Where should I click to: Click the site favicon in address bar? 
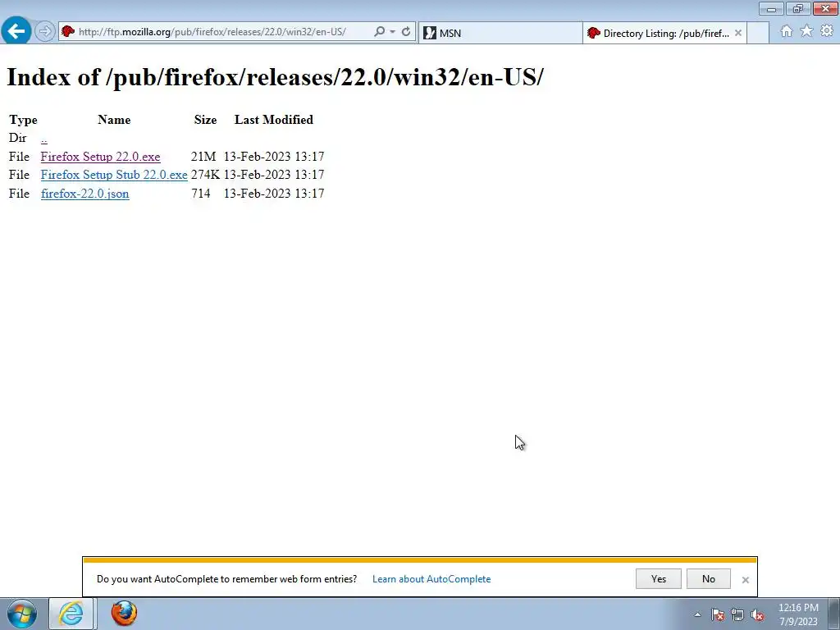coord(68,32)
